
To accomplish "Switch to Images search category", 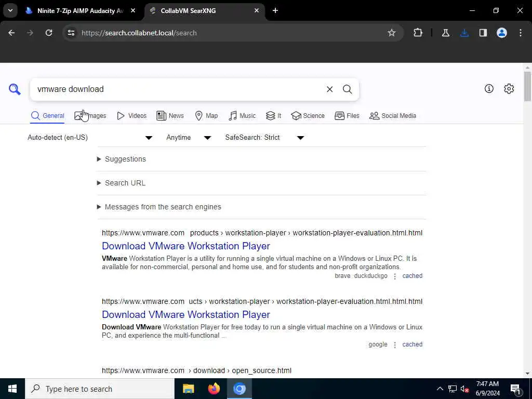I will pos(90,116).
